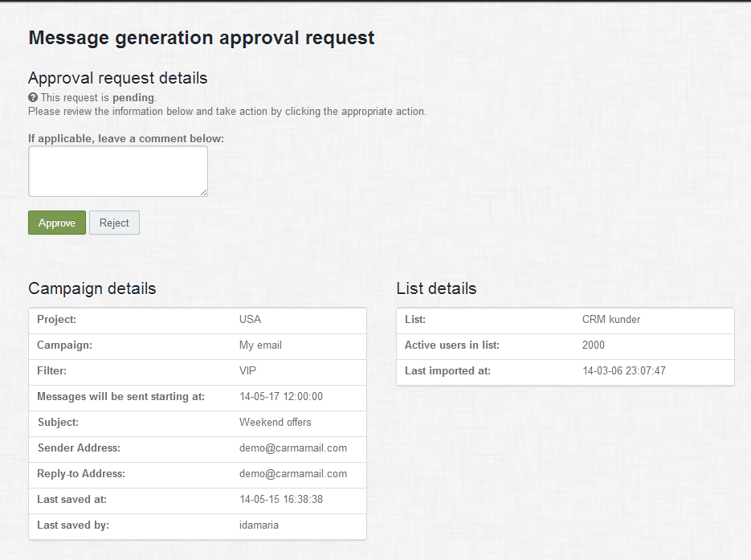Focus the comment text area

117,170
